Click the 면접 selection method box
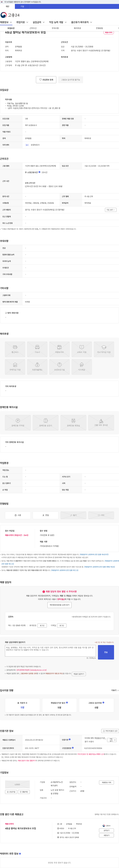Viewport: 119px width, 868px height. click(46, 515)
